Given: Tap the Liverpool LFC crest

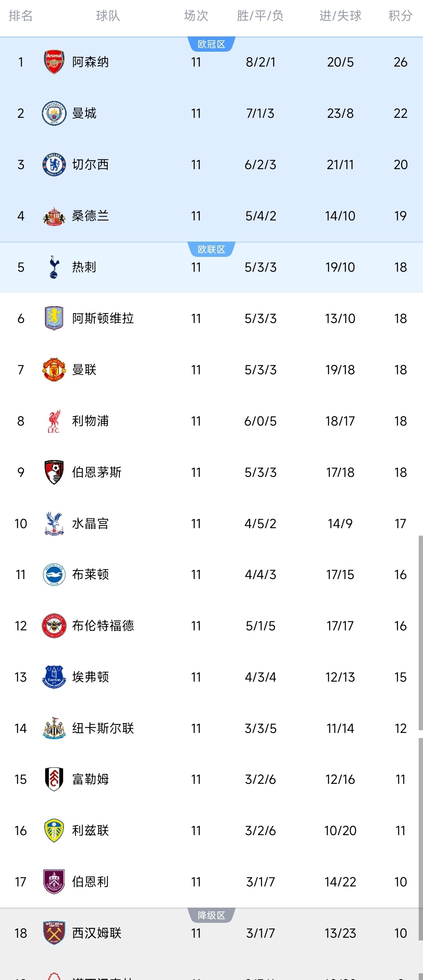Looking at the screenshot, I should (x=54, y=421).
